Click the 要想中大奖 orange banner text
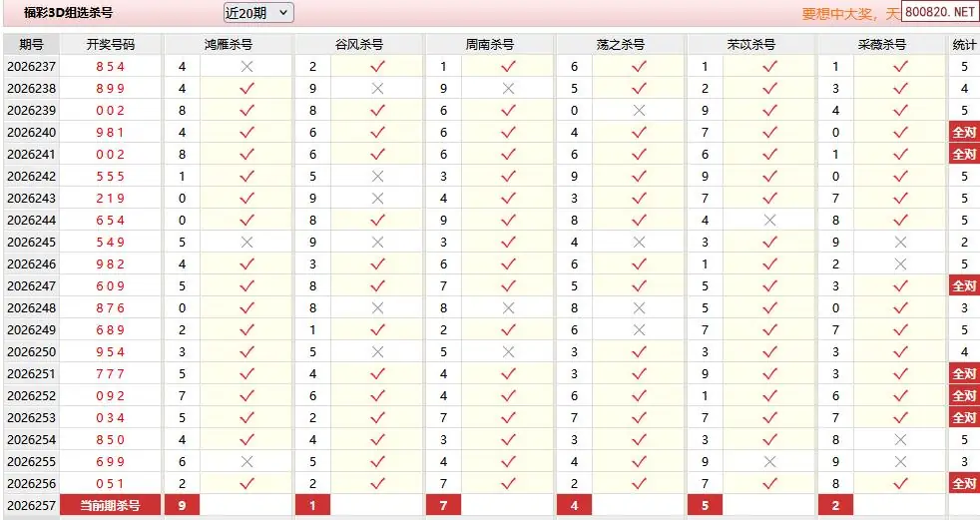The image size is (980, 520). 840,14
